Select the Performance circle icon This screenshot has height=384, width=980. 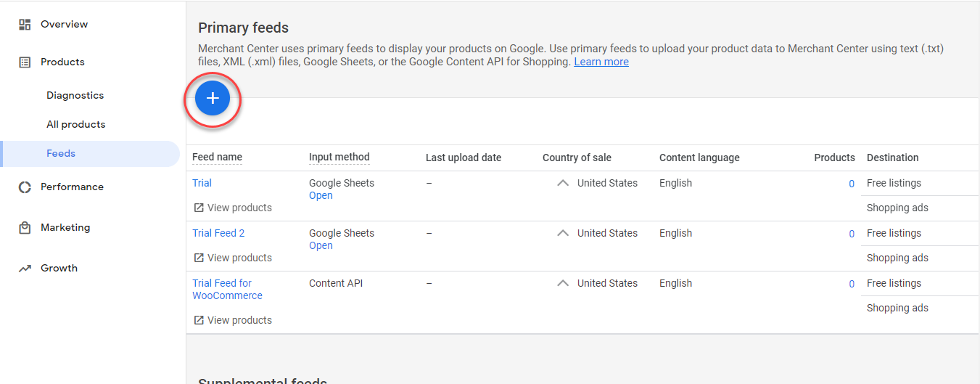click(x=25, y=187)
